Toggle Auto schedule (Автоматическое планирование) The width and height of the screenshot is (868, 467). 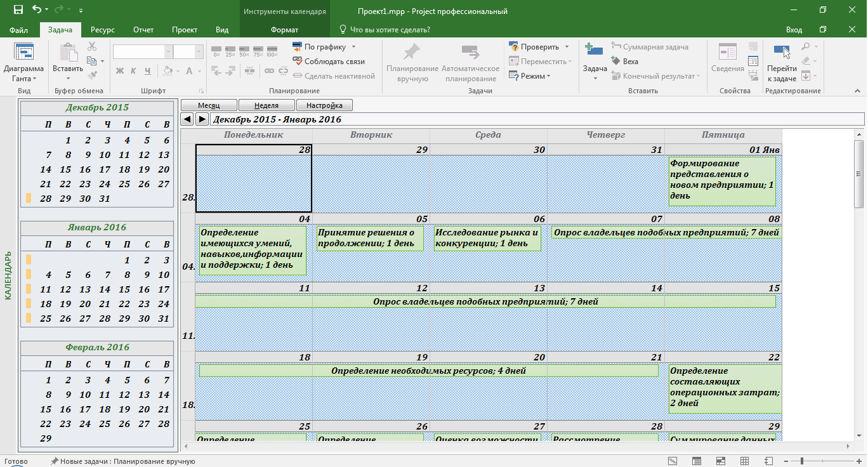[470, 63]
